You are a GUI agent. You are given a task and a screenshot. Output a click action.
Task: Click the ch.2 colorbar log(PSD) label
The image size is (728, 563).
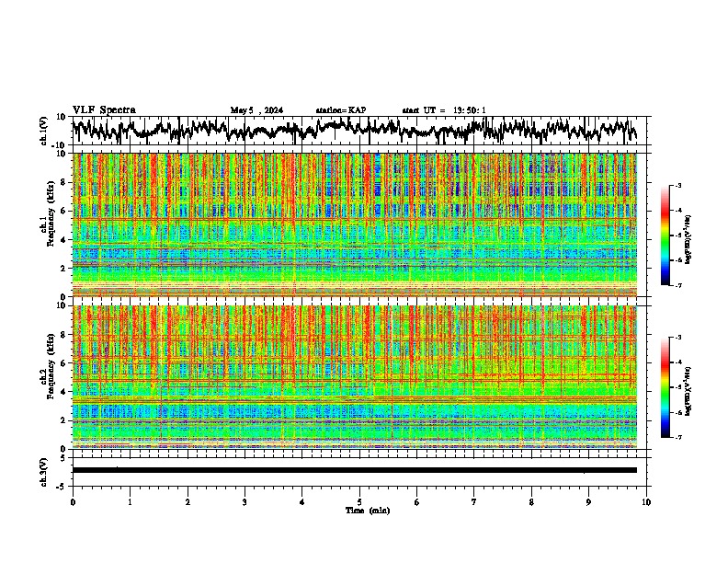688,391
